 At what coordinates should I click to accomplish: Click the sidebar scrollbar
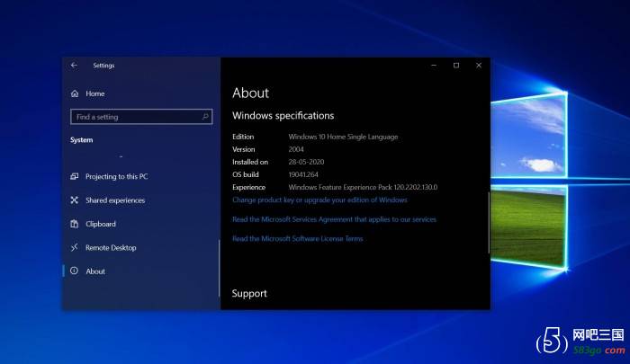tap(219, 268)
